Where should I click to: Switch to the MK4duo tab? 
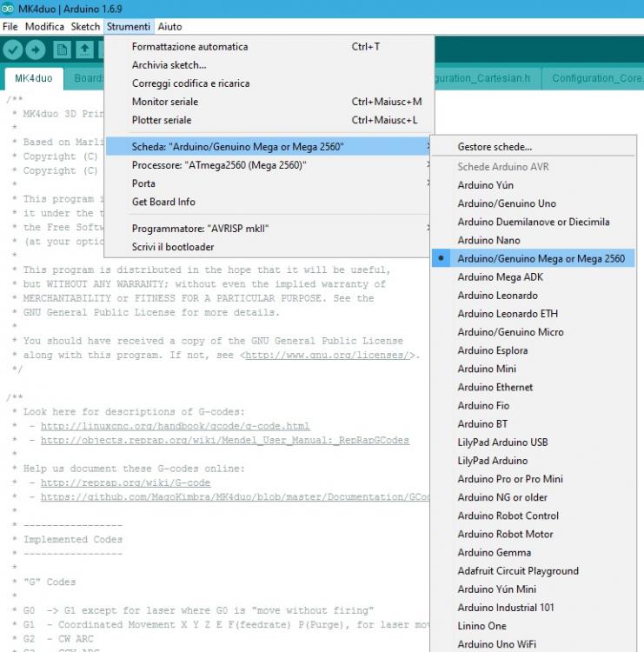tap(33, 78)
